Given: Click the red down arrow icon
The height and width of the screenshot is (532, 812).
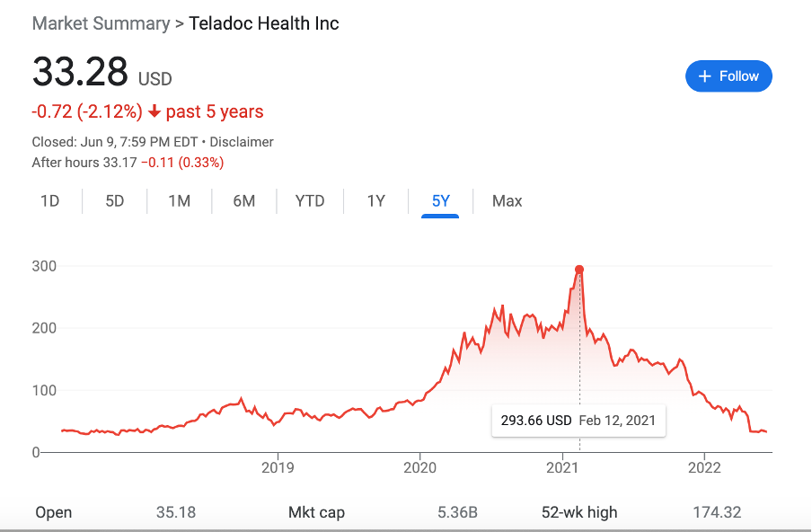Looking at the screenshot, I should pos(154,112).
